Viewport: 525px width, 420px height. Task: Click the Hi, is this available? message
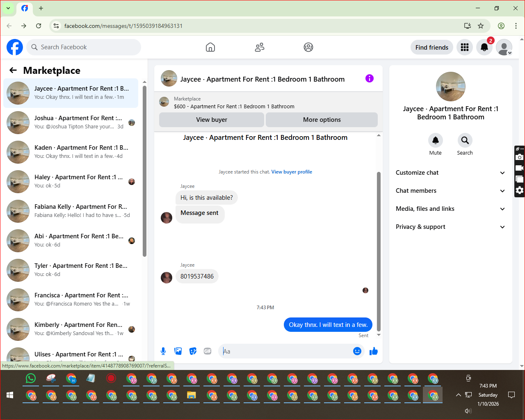207,198
